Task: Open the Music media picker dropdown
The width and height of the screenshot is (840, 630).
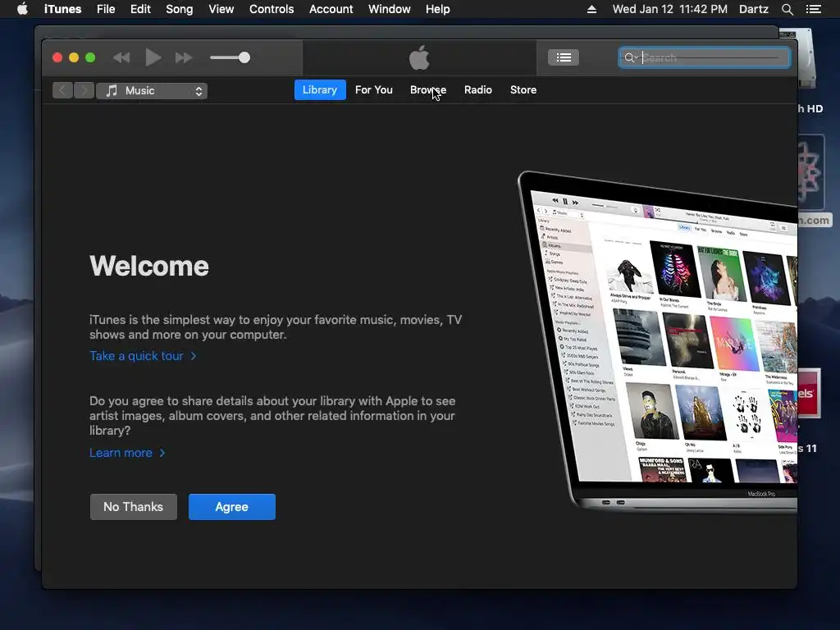Action: point(152,90)
